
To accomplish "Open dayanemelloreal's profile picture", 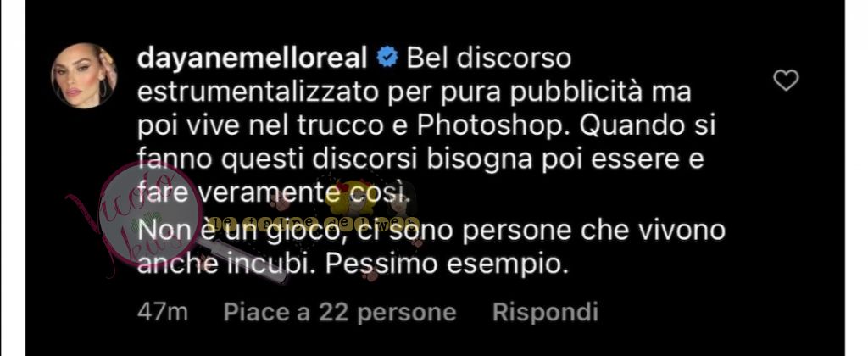I will (84, 75).
